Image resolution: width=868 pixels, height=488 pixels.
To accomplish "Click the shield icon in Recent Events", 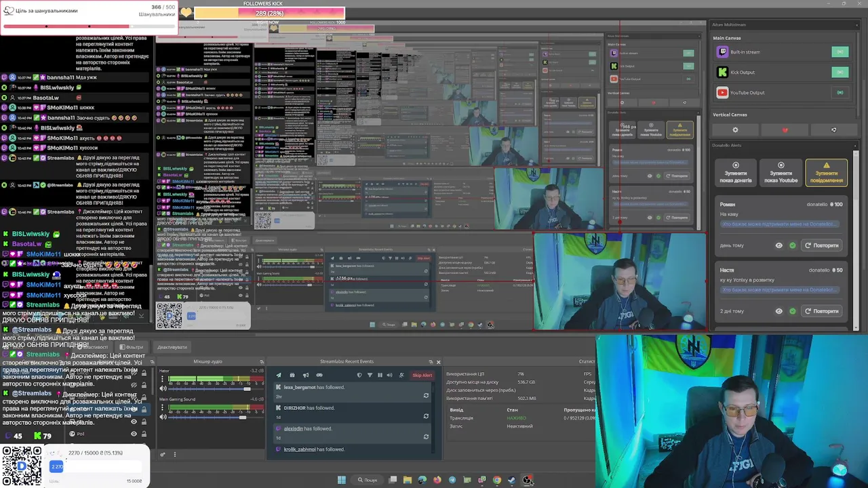I will pos(359,375).
